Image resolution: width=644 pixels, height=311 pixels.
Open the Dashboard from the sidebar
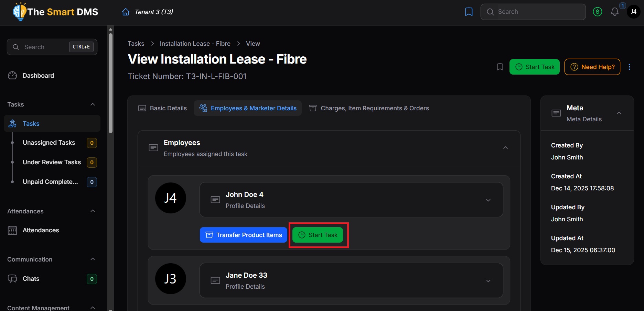pos(38,76)
